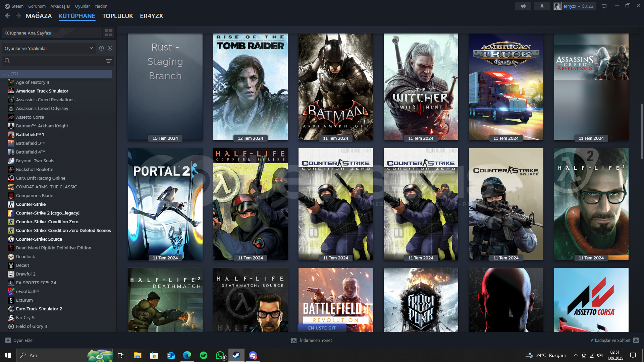This screenshot has height=362, width=644.
Task: Open the er4yzx account dropdown
Action: [572, 6]
